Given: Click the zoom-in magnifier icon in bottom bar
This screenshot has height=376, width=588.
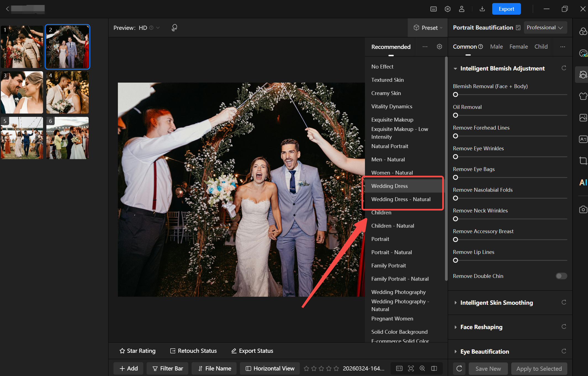Looking at the screenshot, I should tap(422, 368).
